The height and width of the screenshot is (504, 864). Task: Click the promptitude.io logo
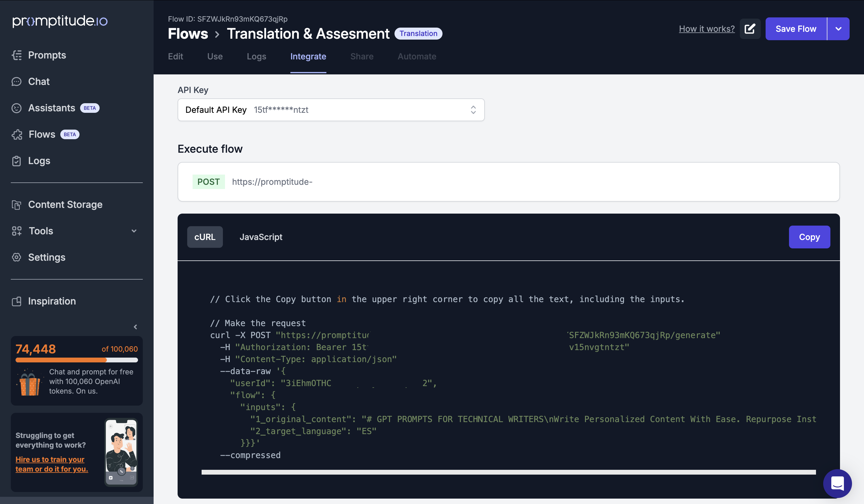click(x=60, y=21)
